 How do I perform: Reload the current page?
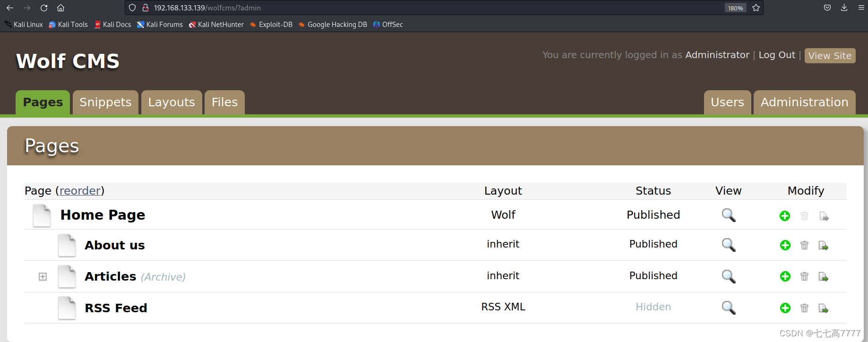click(44, 8)
